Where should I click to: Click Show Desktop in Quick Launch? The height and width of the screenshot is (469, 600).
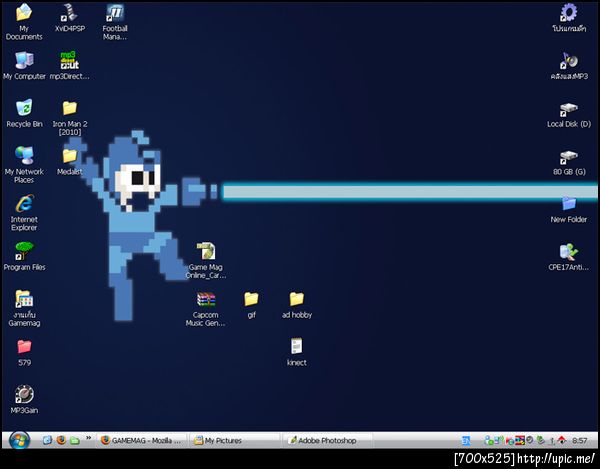pos(47,440)
